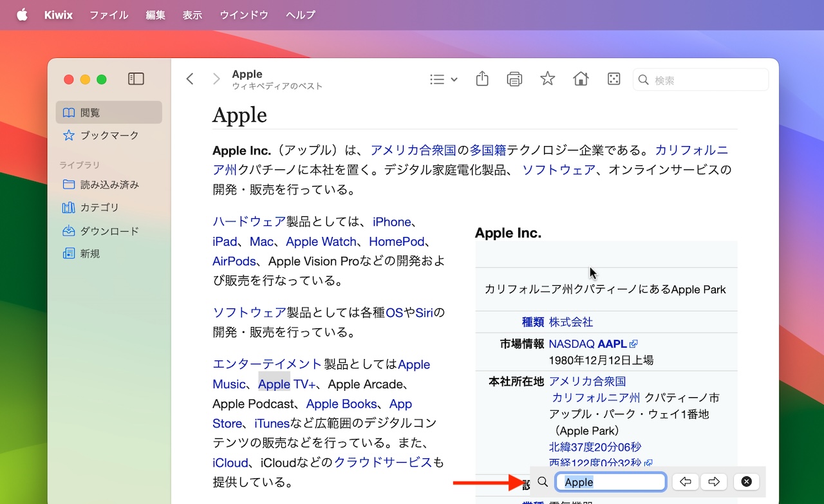Click the ウィキペディアのベスト subtitle in toolbar
The image size is (824, 504).
(277, 86)
